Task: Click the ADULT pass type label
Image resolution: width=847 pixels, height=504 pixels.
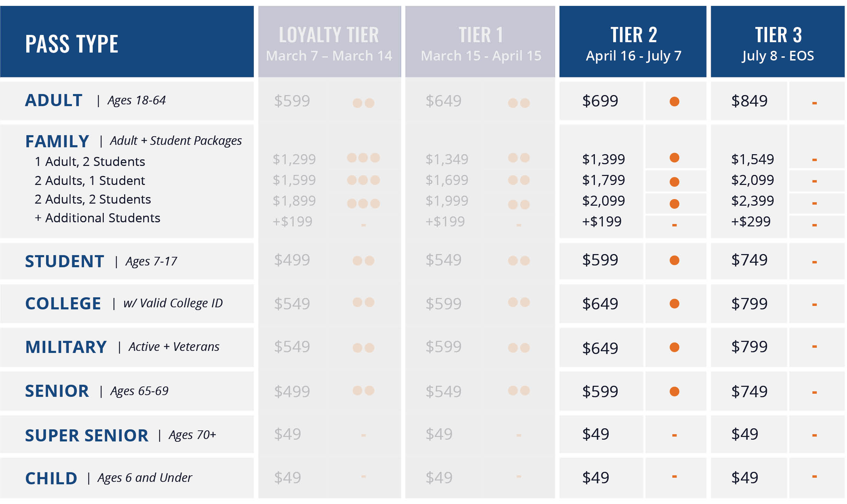Action: 54,101
